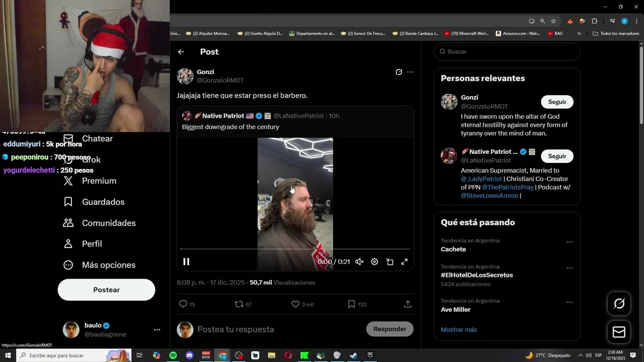This screenshot has height=362, width=644.
Task: Open the '(70) Minecraft Worl...' bookmark
Action: click(466, 34)
